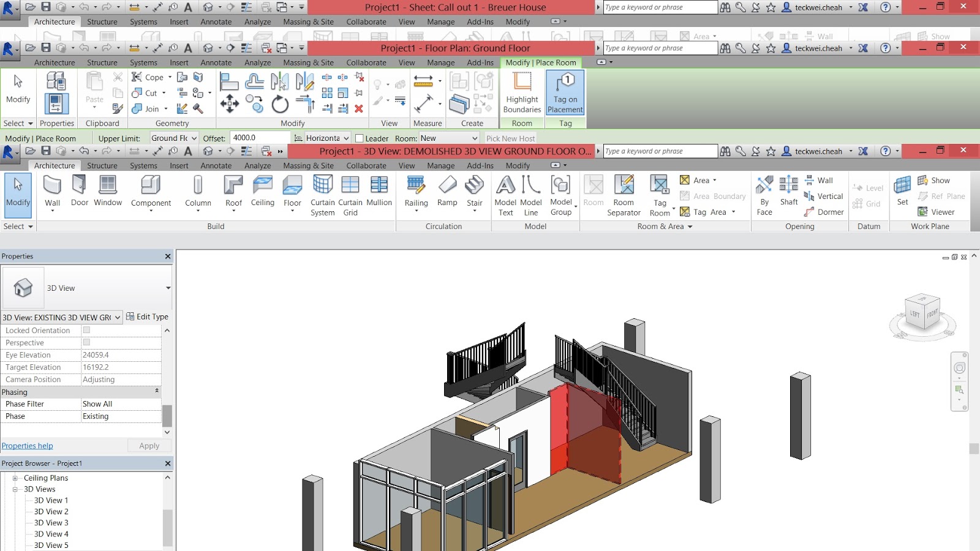Open the Annotate tab in front window
The height and width of the screenshot is (551, 980).
tap(216, 165)
